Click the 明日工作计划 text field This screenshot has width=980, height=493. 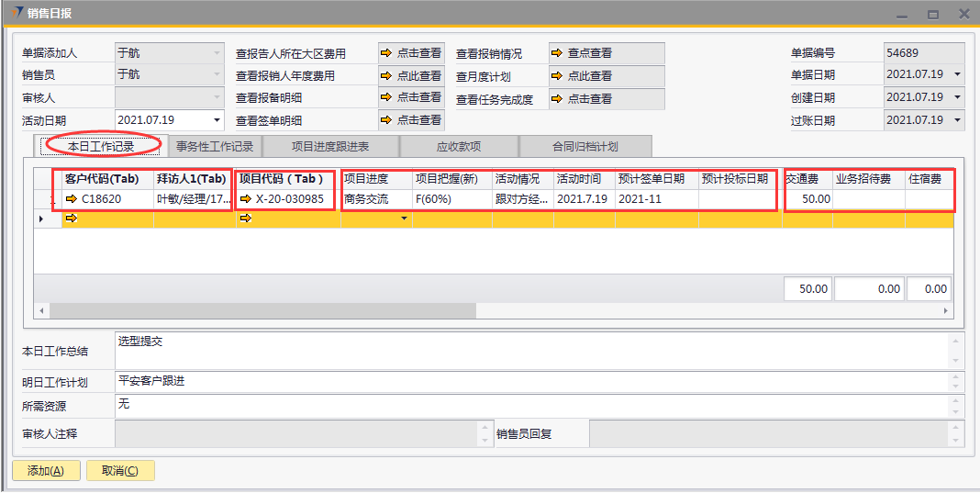pos(537,382)
